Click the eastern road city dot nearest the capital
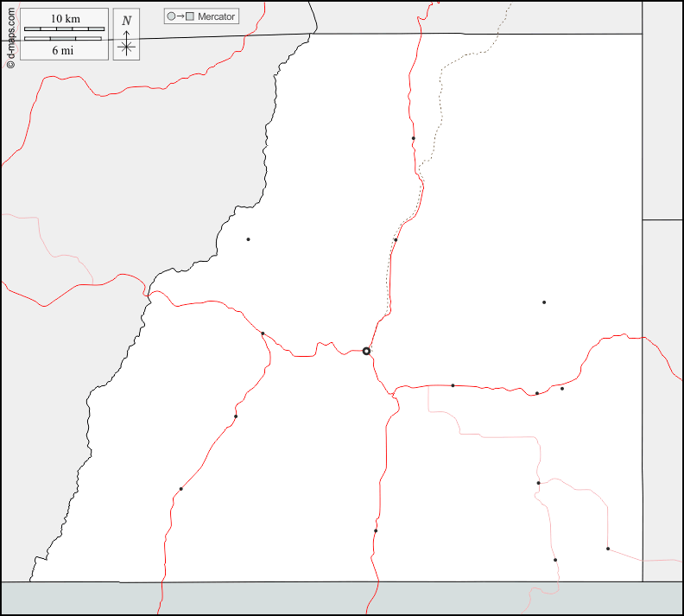 [453, 385]
